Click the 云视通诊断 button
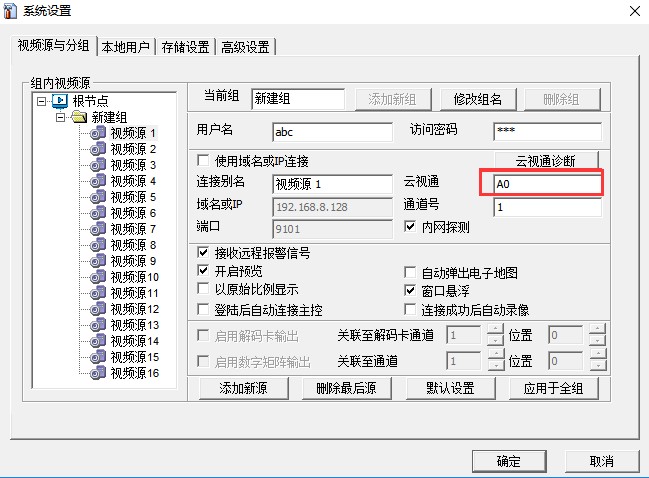Screen dimensions: 649x478 tap(542, 161)
